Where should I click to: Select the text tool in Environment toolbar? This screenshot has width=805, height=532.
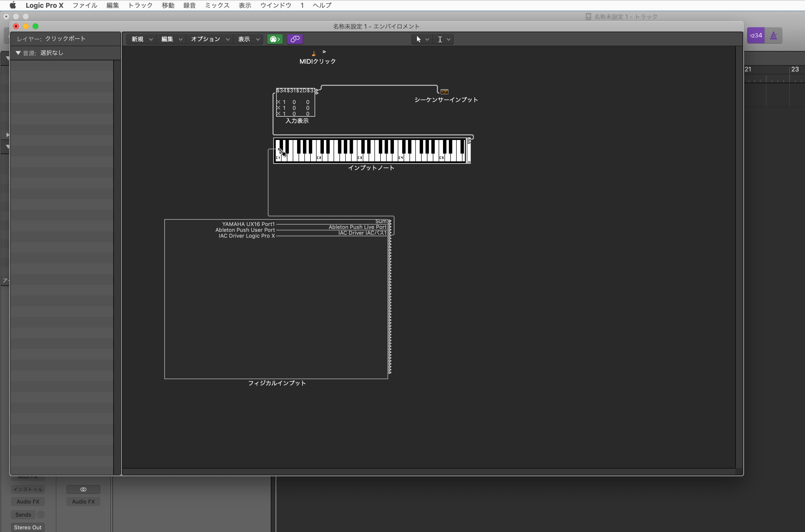pyautogui.click(x=440, y=39)
